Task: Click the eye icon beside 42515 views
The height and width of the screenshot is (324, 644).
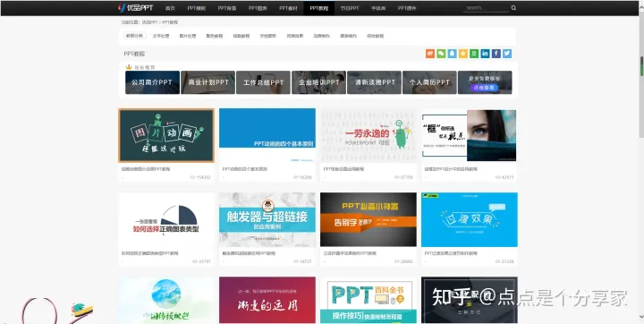Action: click(497, 177)
